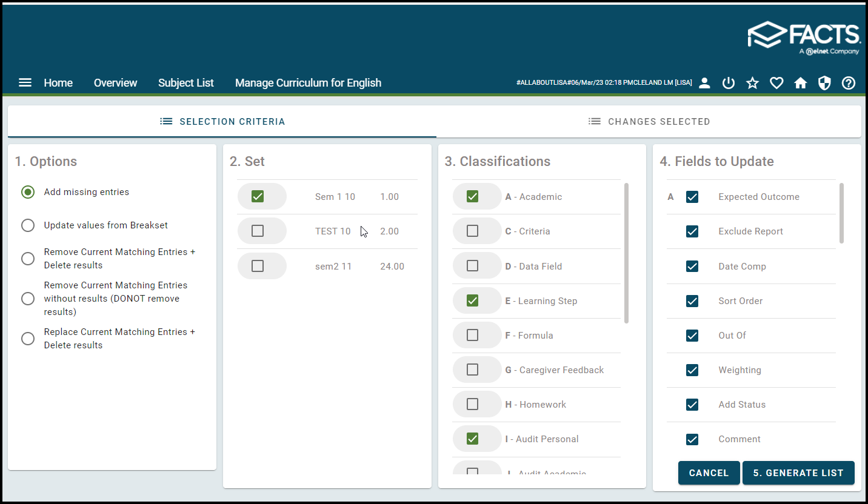The image size is (868, 504).
Task: Click the Fields to Update scrollbar
Action: point(841,213)
